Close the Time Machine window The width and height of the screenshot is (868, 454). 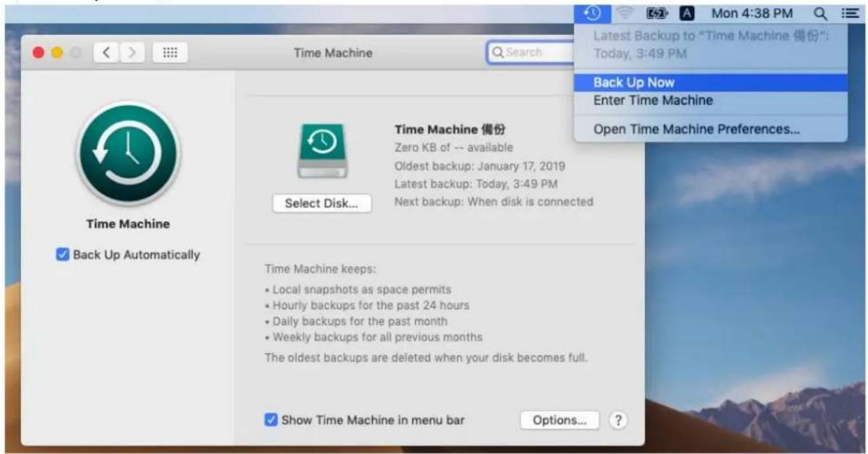pos(38,52)
